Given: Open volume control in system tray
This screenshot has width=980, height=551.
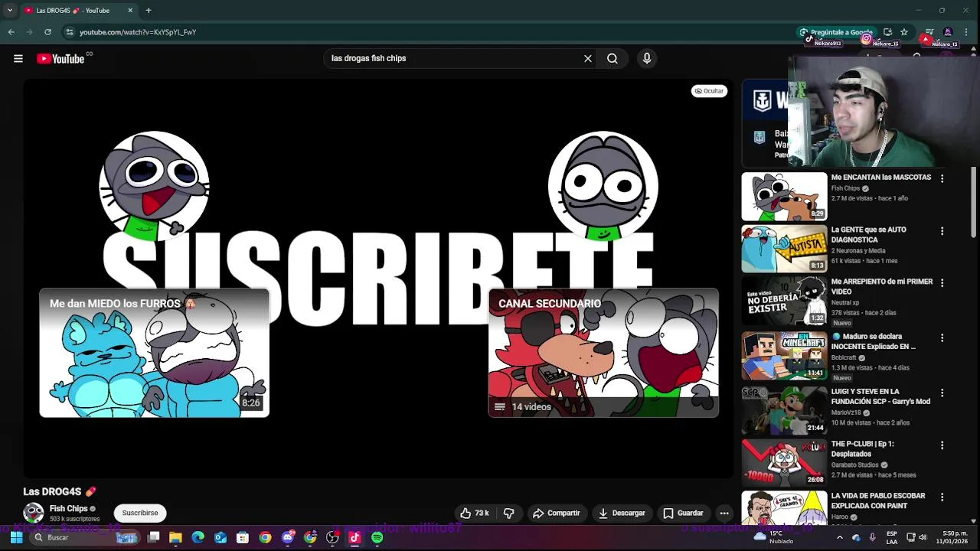Looking at the screenshot, I should [923, 537].
